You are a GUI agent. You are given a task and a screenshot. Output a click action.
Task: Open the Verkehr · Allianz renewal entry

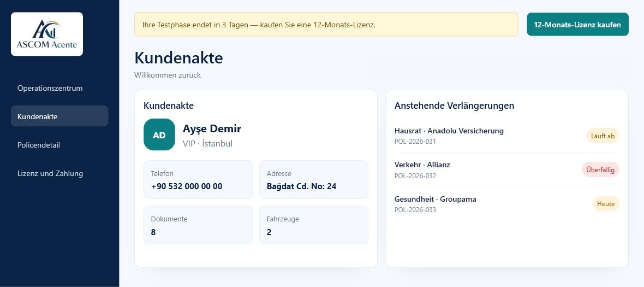pyautogui.click(x=507, y=170)
